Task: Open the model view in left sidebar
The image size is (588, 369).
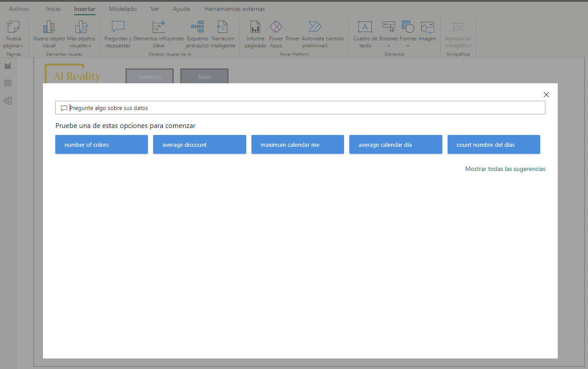Action: pos(8,101)
